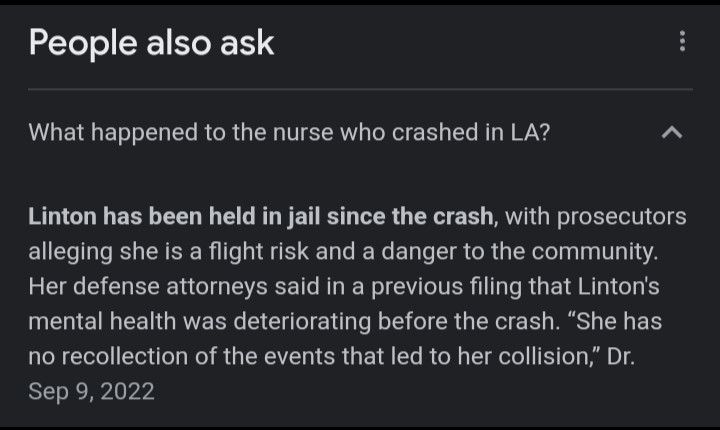Open the three-dot options menu
The height and width of the screenshot is (430, 720).
click(682, 41)
